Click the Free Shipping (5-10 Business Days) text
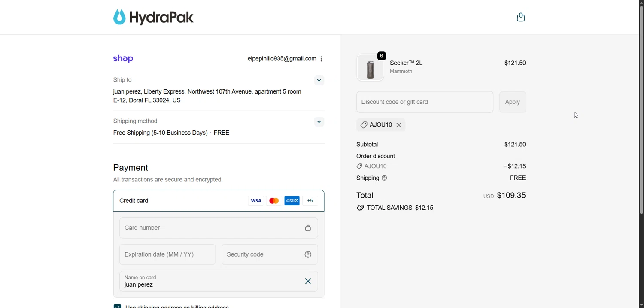 (160, 133)
